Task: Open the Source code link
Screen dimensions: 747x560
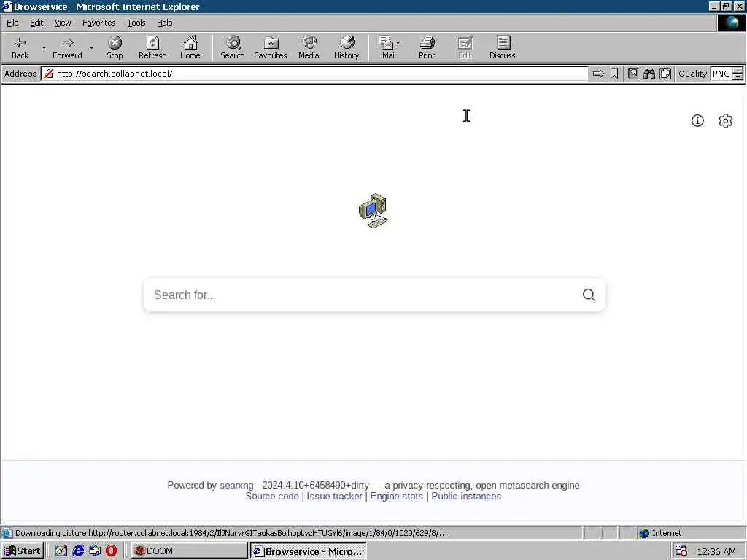Action: click(272, 496)
